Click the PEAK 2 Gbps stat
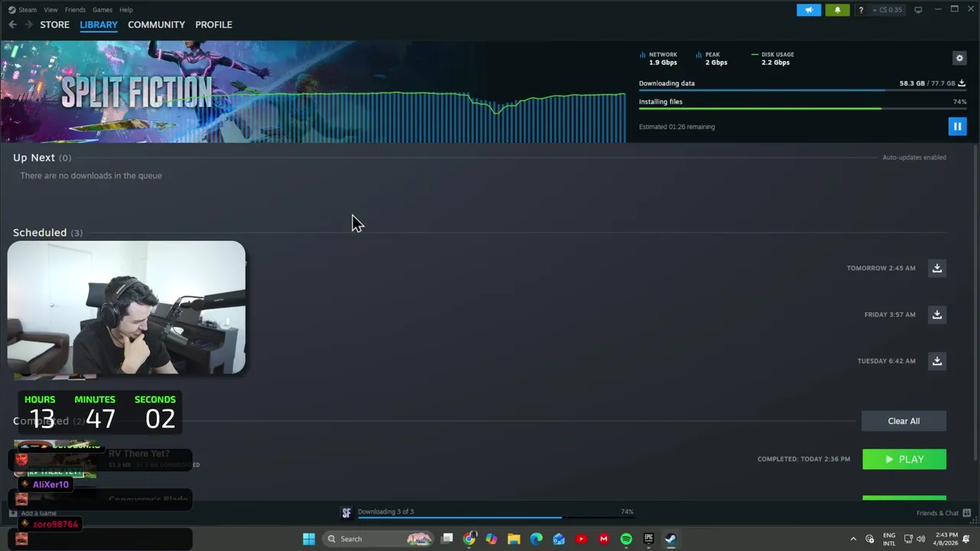 pos(712,58)
